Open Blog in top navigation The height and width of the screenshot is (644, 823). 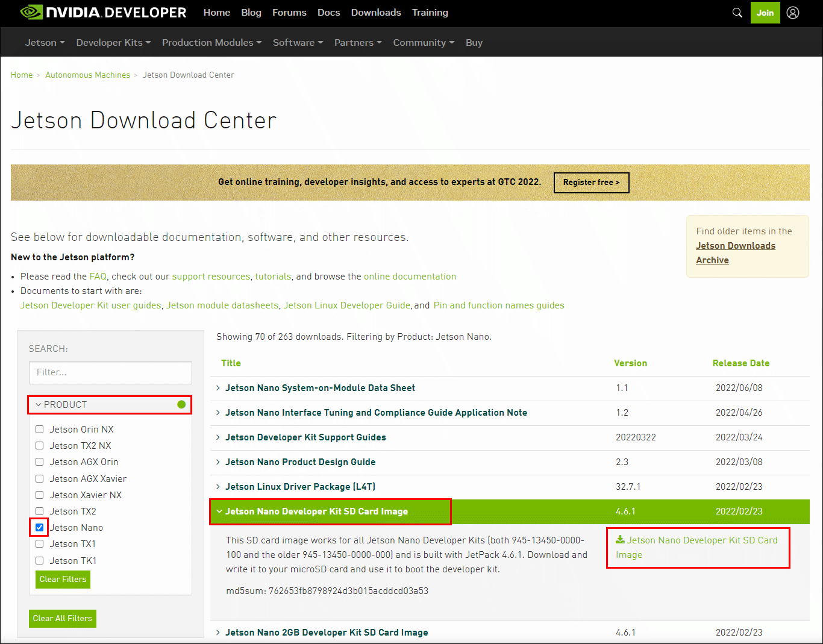251,13
